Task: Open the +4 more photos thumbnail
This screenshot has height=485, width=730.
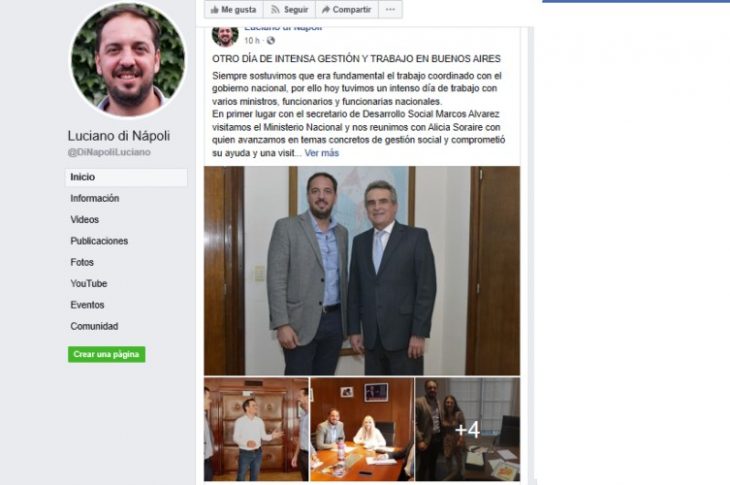Action: point(467,429)
